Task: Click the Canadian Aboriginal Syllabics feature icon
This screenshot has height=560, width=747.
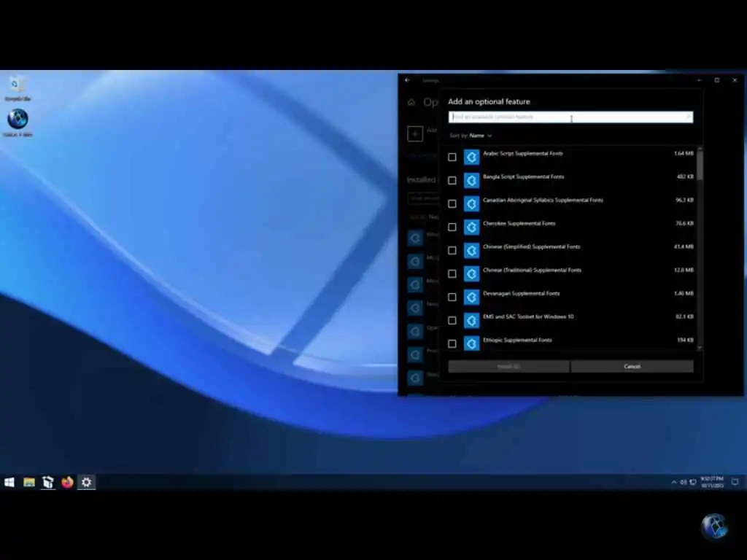Action: 472,204
